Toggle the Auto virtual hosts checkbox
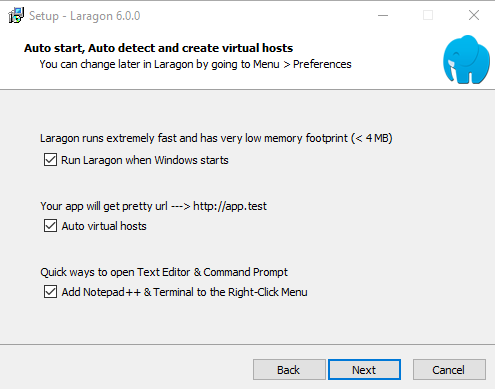 coord(50,226)
